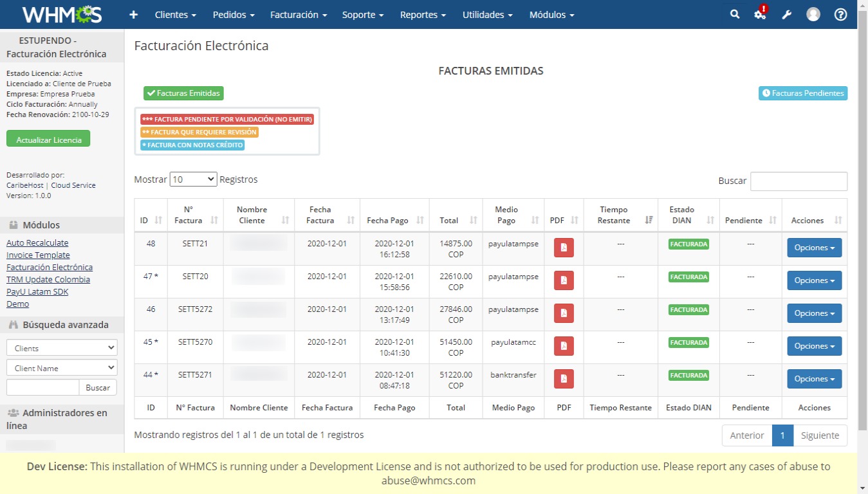Show the Facturas Pendientes list

pyautogui.click(x=803, y=93)
